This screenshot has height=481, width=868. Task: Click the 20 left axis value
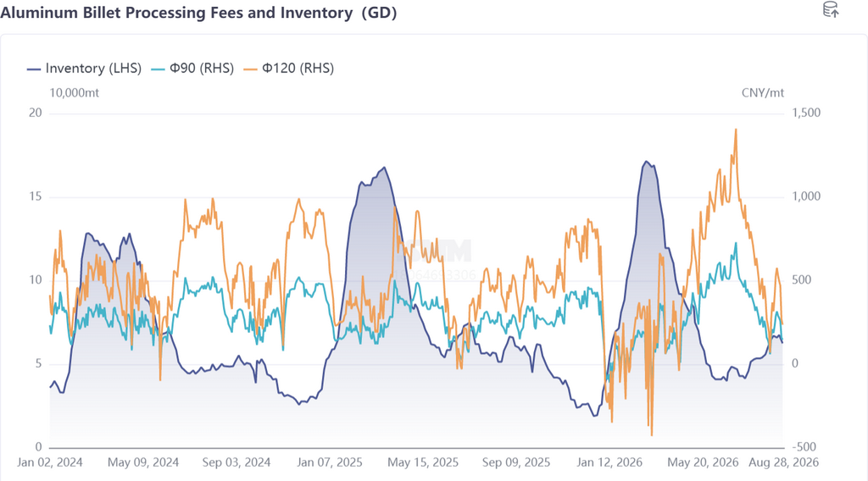(x=36, y=113)
